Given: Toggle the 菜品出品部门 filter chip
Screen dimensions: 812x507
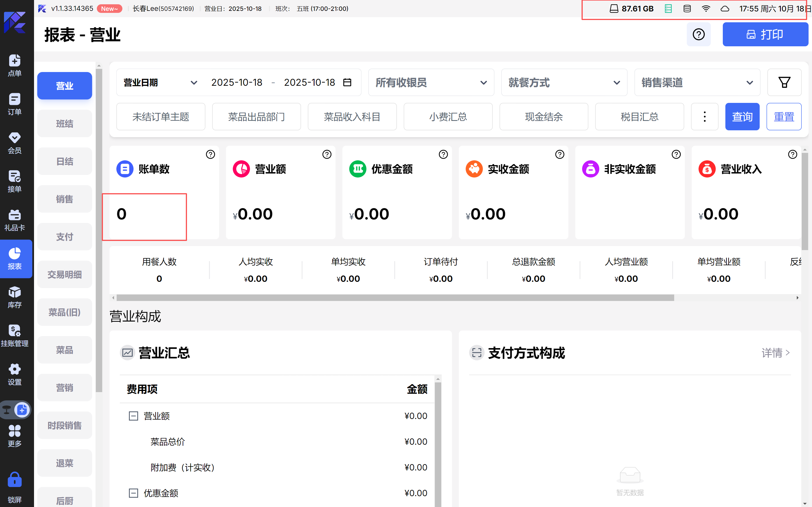Looking at the screenshot, I should tap(256, 117).
